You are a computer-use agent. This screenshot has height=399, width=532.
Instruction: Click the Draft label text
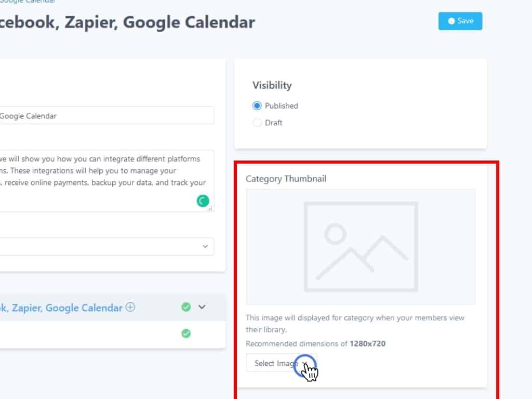(274, 123)
